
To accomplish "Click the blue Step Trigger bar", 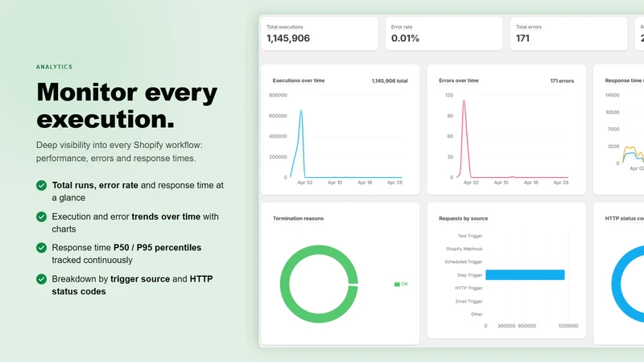I will pos(525,274).
